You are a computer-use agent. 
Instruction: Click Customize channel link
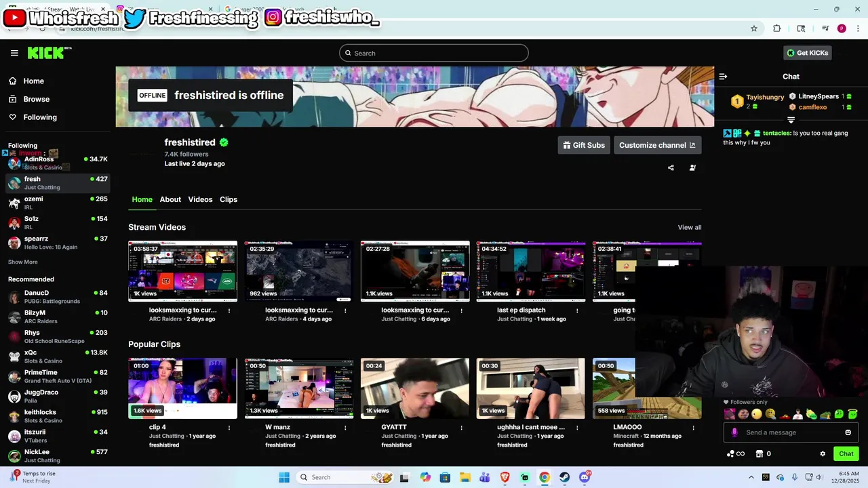[x=657, y=145]
